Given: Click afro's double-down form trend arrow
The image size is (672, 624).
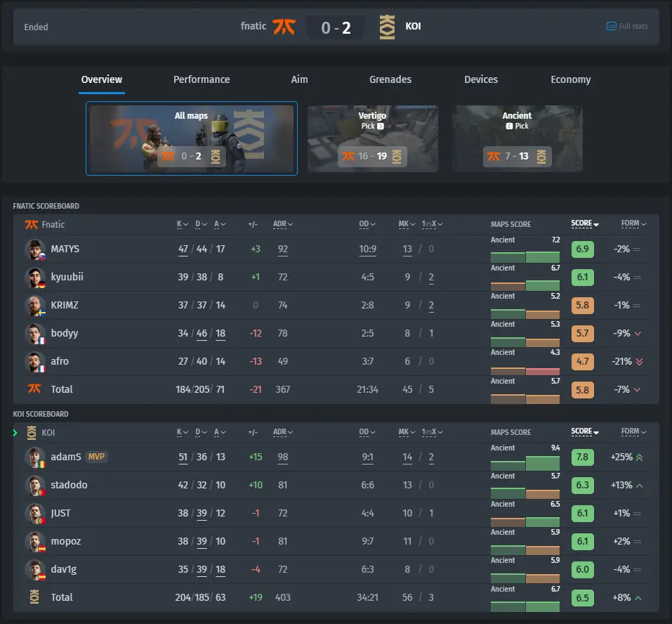Looking at the screenshot, I should (x=640, y=361).
